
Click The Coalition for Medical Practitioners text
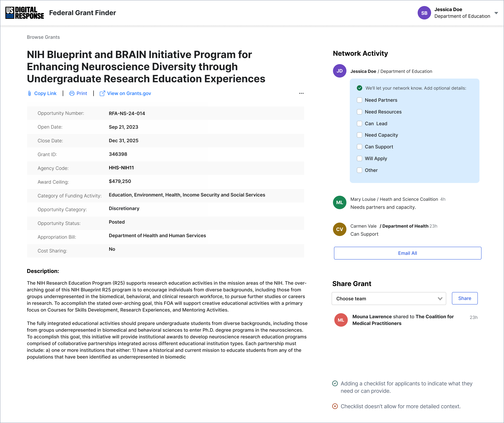(403, 320)
